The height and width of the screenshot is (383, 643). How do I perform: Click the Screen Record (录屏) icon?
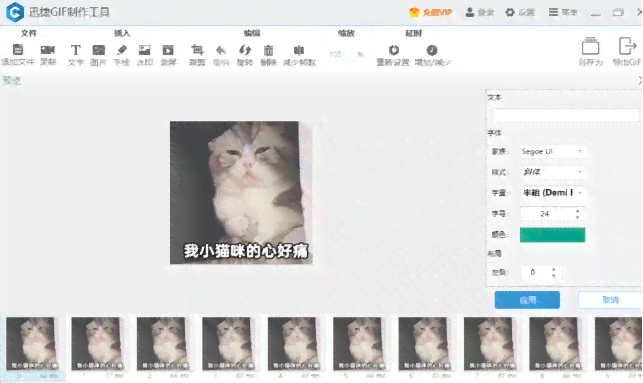pyautogui.click(x=168, y=50)
